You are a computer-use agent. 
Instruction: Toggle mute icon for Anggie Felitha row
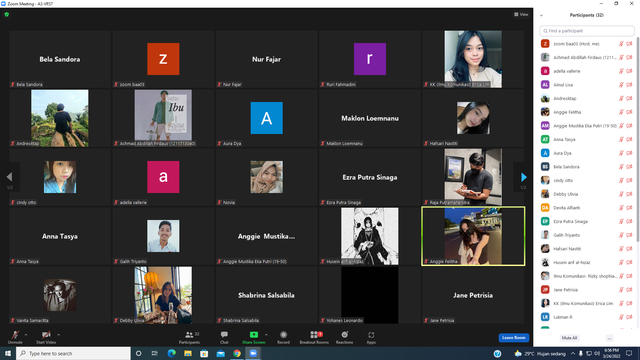[621, 112]
